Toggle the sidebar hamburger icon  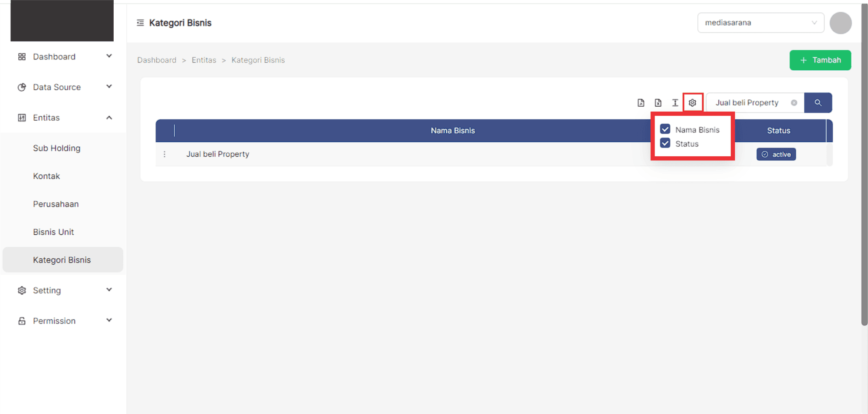pos(140,23)
